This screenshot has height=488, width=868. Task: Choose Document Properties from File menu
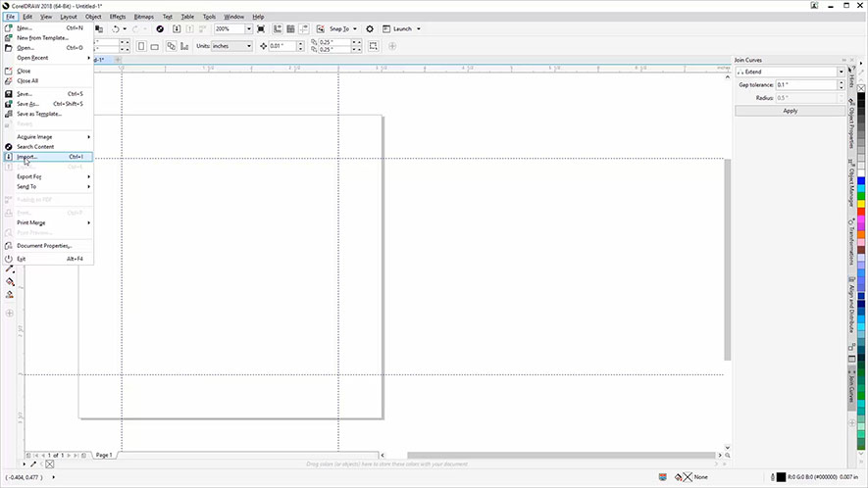click(x=43, y=245)
